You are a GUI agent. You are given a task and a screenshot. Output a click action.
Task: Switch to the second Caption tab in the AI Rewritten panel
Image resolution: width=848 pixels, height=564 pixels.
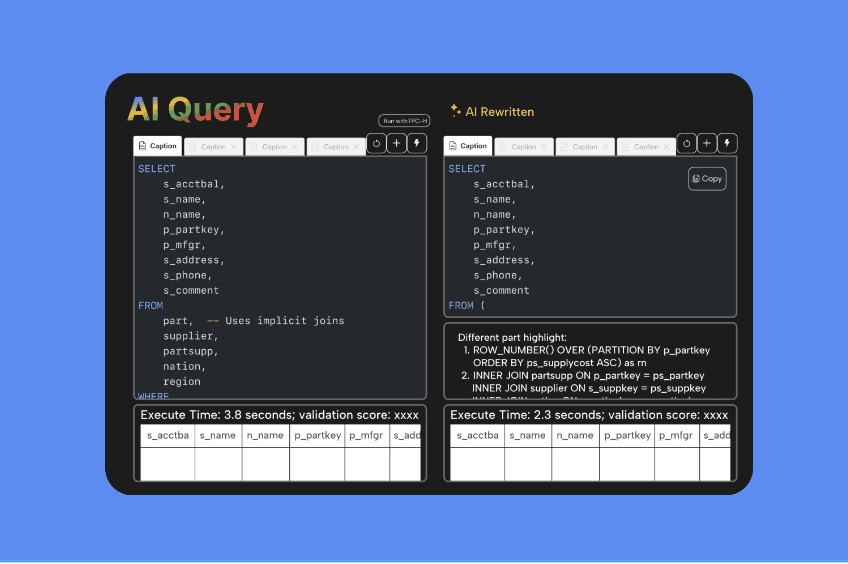(524, 147)
